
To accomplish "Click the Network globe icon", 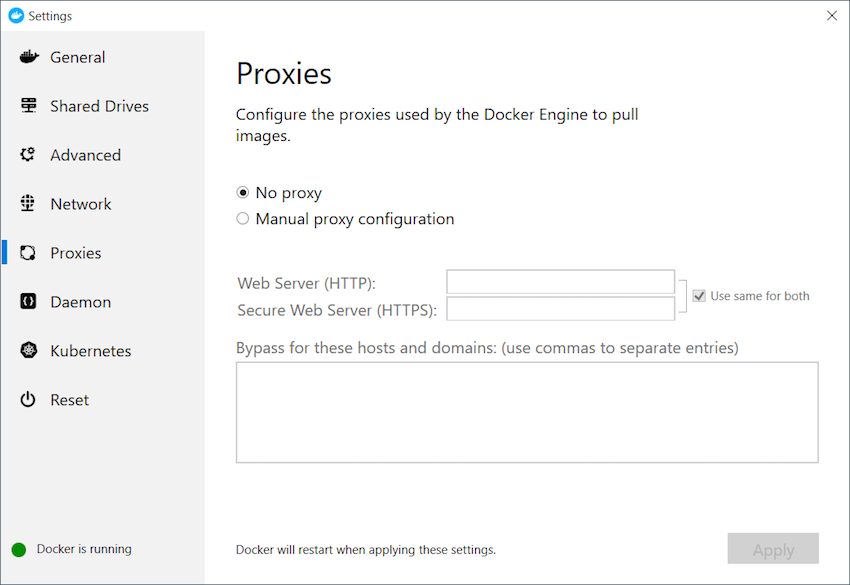I will tap(28, 204).
